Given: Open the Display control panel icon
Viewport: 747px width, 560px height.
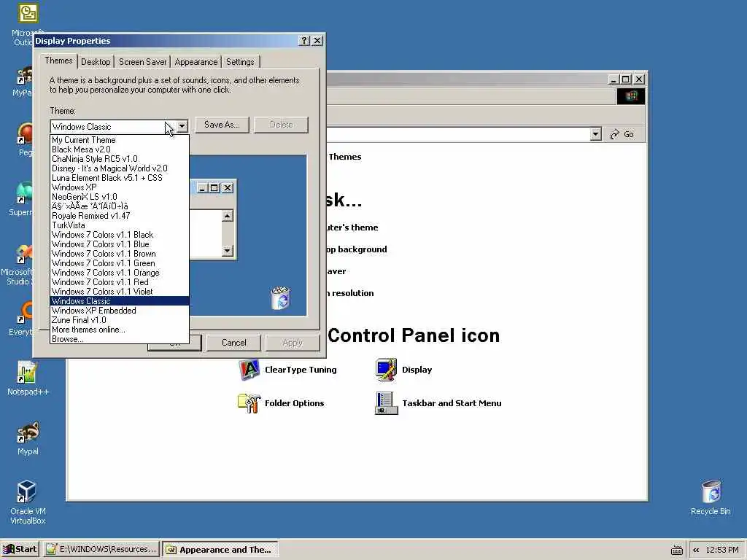Looking at the screenshot, I should click(404, 370).
